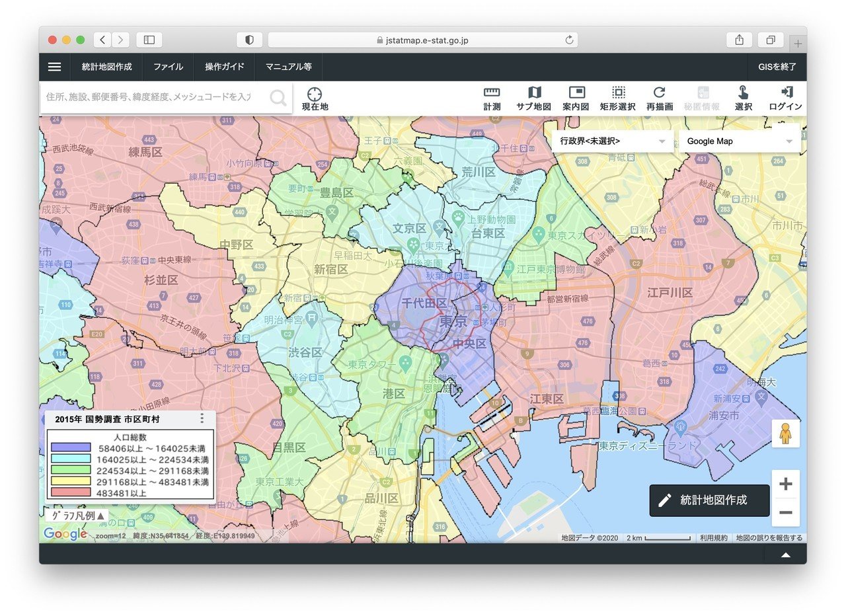The width and height of the screenshot is (846, 616).
Task: Click the Street View pegman icon
Action: coord(785,434)
